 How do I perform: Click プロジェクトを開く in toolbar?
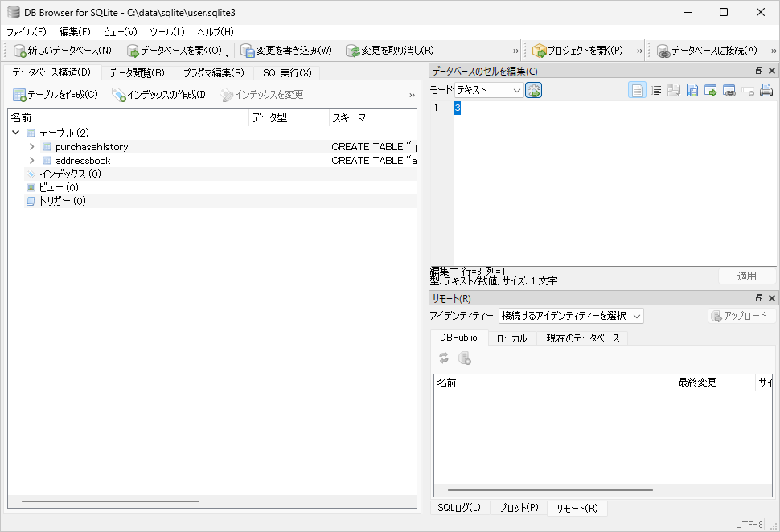577,51
